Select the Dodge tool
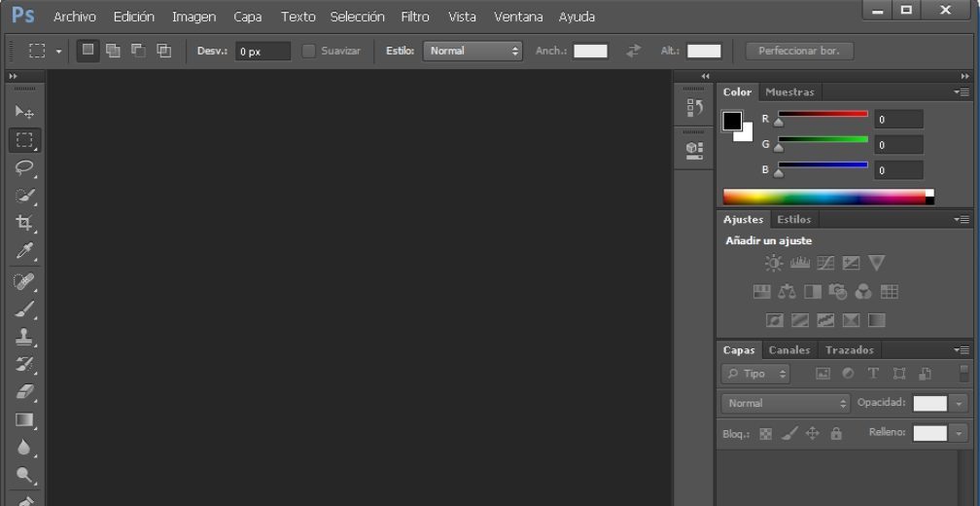Screen dimensions: 980x506 [24, 475]
